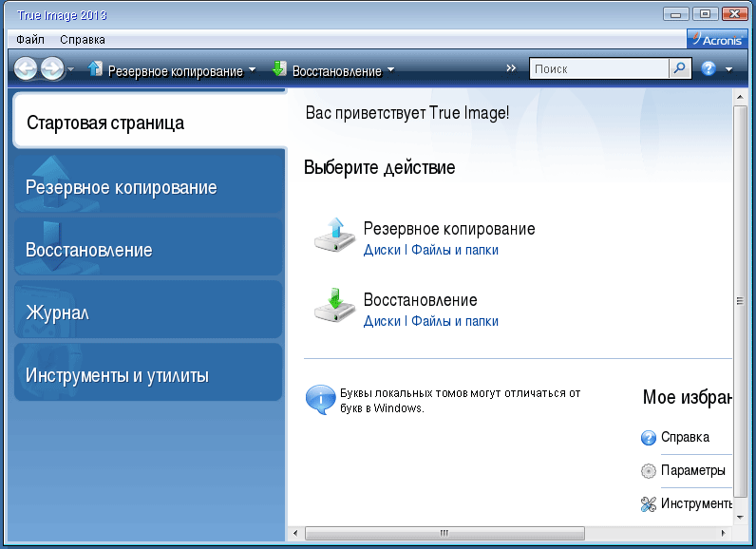The height and width of the screenshot is (549, 756).
Task: Click the Справка favorites icon
Action: (x=649, y=438)
